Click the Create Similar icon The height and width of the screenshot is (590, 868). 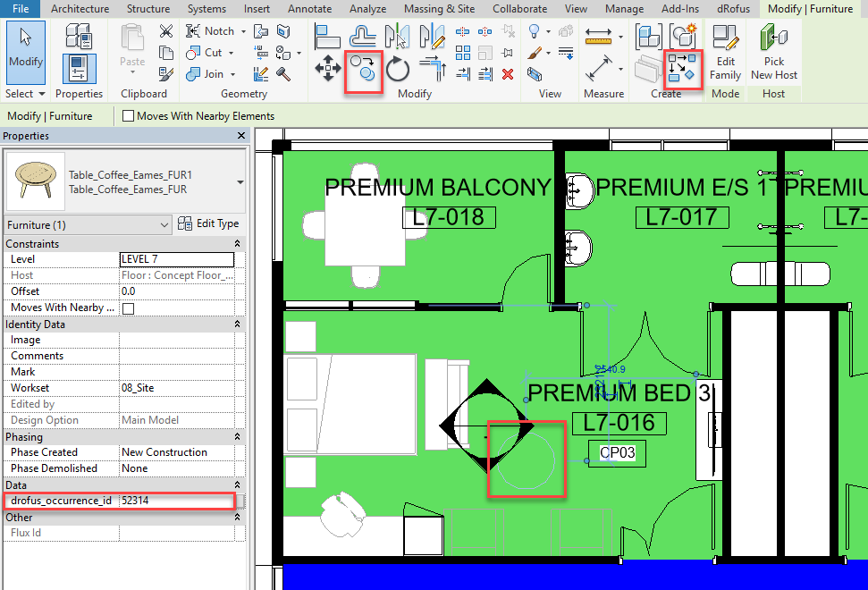[x=685, y=68]
